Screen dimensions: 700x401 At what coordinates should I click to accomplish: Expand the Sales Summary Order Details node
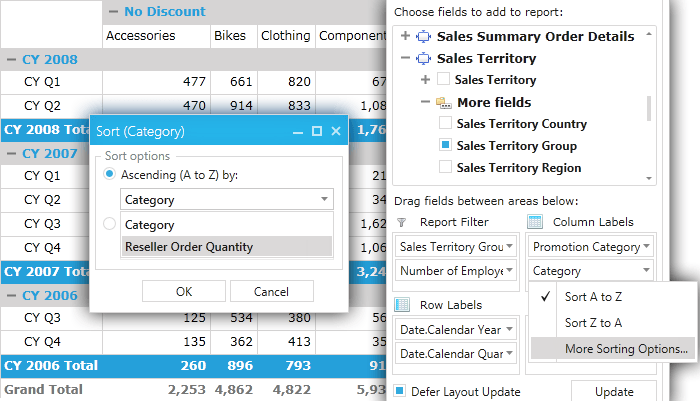405,36
